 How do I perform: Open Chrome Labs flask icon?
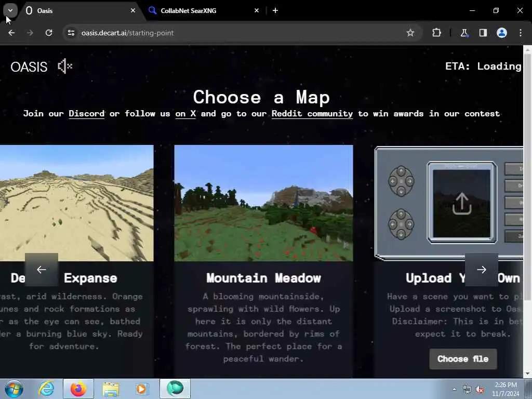[464, 33]
